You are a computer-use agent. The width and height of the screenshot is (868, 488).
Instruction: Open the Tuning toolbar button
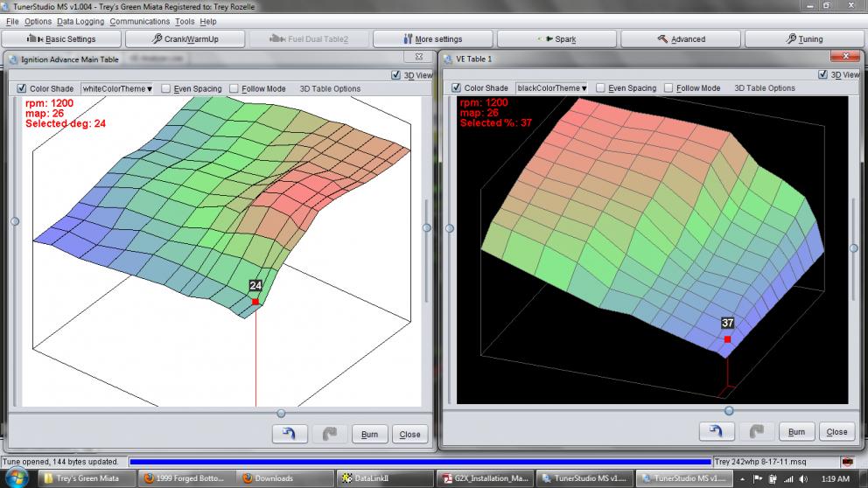coord(805,39)
